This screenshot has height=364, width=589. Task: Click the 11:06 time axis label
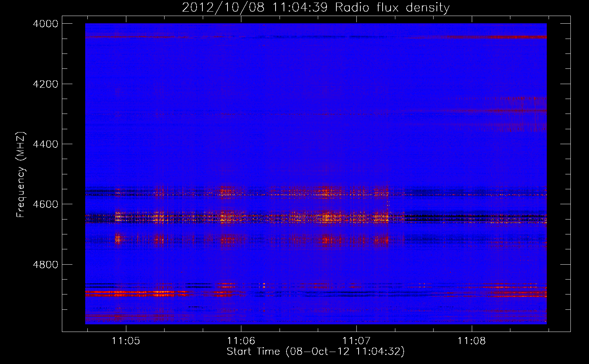(241, 341)
